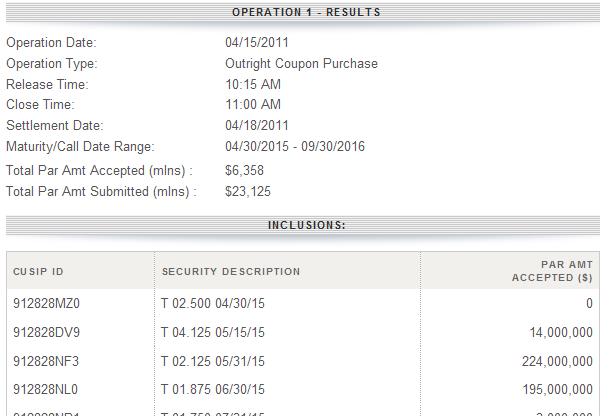Select CUSIP 912828MZ0 in the table
Viewport: 615px width, 416px height.
[x=46, y=304]
